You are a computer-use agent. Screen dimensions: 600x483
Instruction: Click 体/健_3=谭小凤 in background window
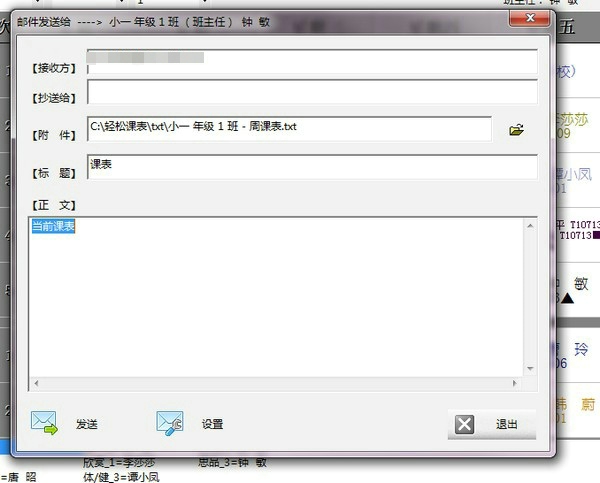point(121,477)
